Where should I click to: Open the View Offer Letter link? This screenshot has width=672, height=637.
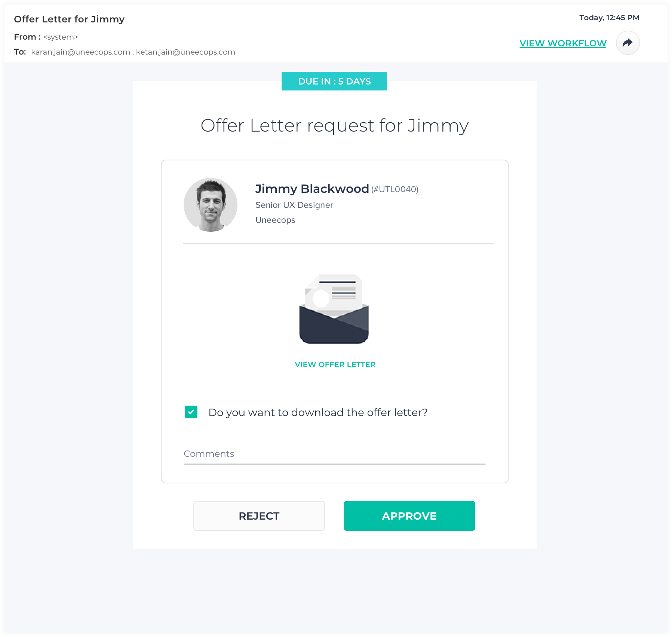coord(335,364)
